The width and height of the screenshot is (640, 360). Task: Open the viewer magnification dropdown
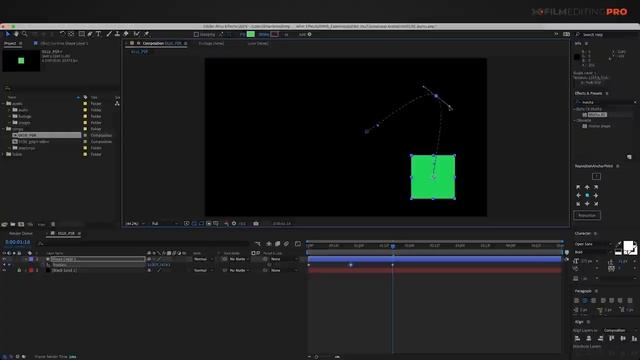pyautogui.click(x=135, y=224)
